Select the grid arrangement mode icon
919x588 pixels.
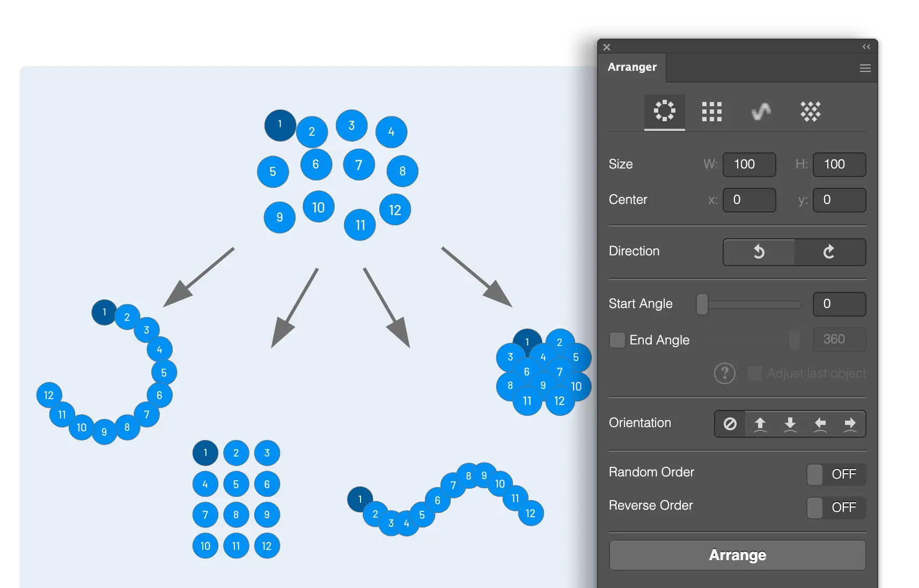711,112
